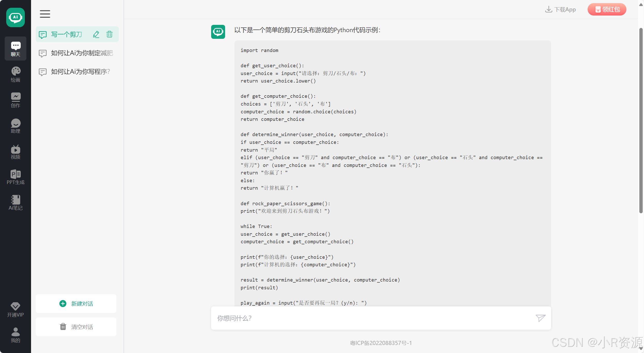Open the 助理 assistant section
Image resolution: width=644 pixels, height=353 pixels.
(x=16, y=126)
